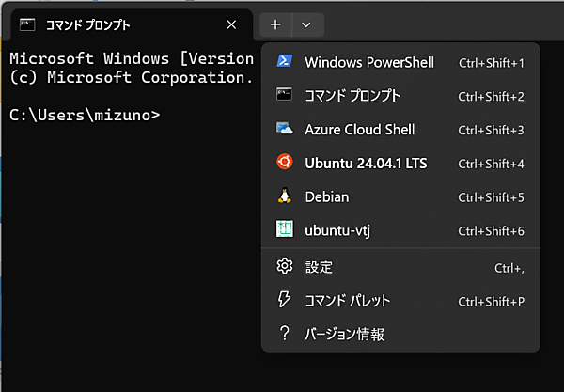Close the コマンド プロンプト tab
564x392 pixels.
(x=232, y=24)
